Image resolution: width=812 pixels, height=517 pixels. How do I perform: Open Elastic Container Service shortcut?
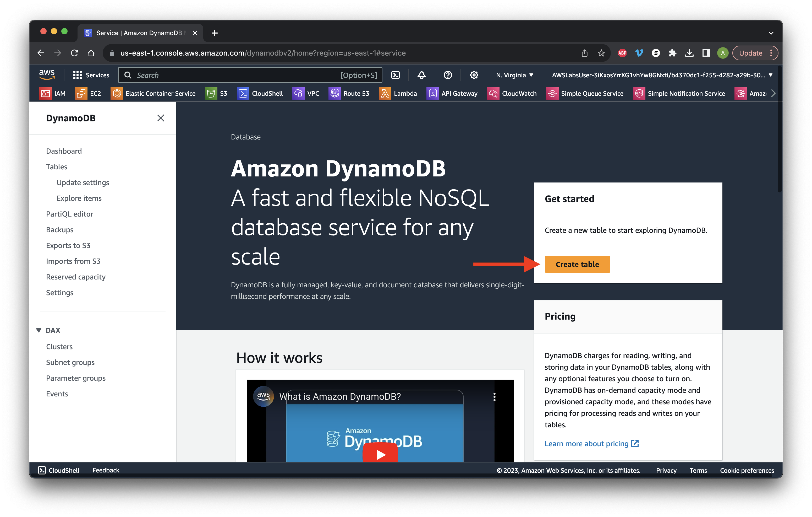(153, 94)
